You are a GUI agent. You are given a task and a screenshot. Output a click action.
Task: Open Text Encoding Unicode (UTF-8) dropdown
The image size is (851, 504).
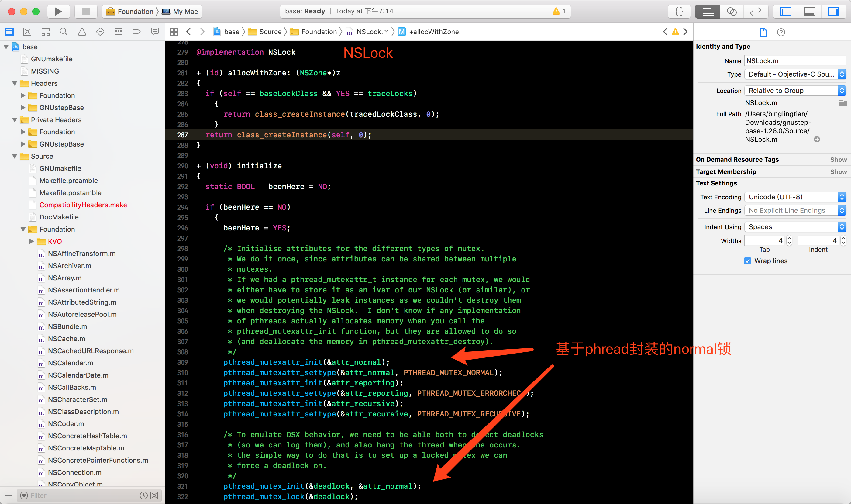795,197
